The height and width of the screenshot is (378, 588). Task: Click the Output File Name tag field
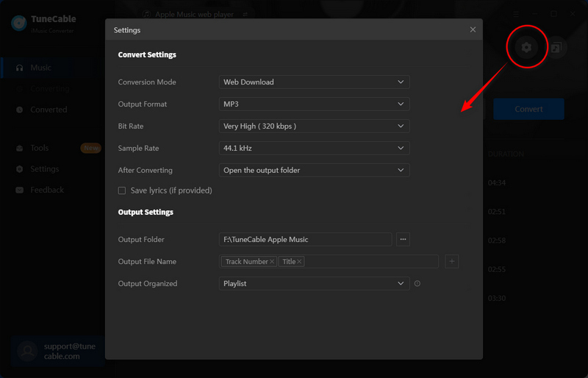329,261
